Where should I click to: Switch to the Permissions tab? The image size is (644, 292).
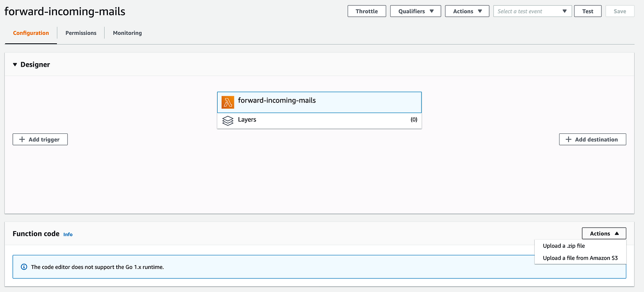click(x=81, y=33)
